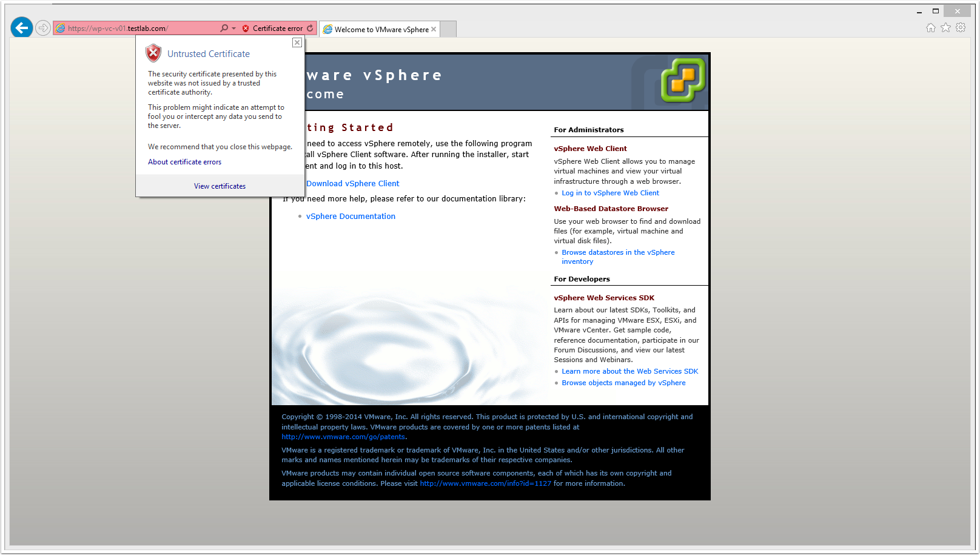Click View certificates link

coord(220,186)
